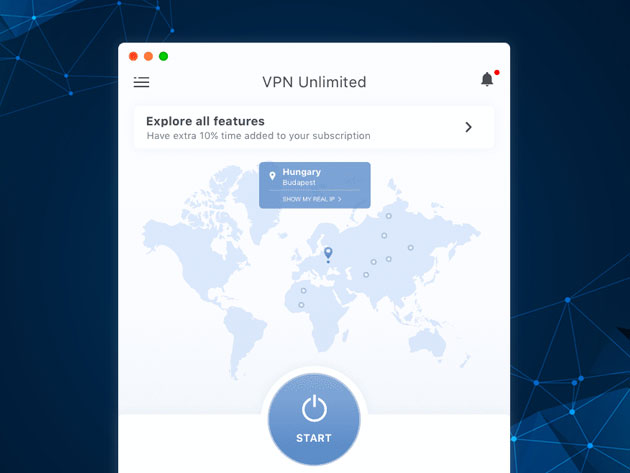Maximize the window with the green button
The image size is (630, 473).
pos(163,56)
